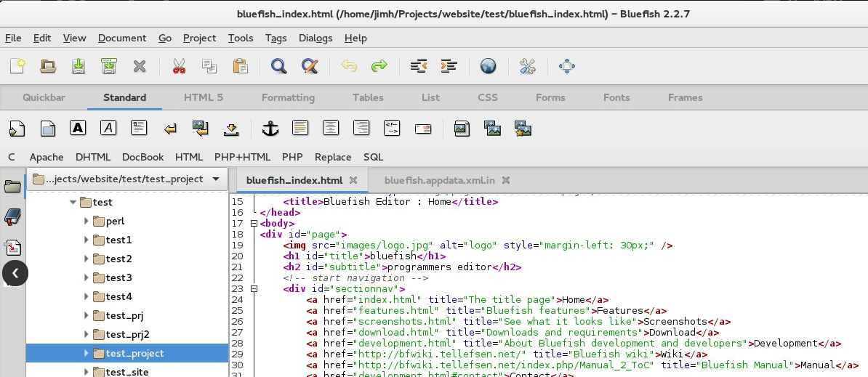Click the round back arrow button
This screenshot has width=868, height=377.
coord(15,273)
